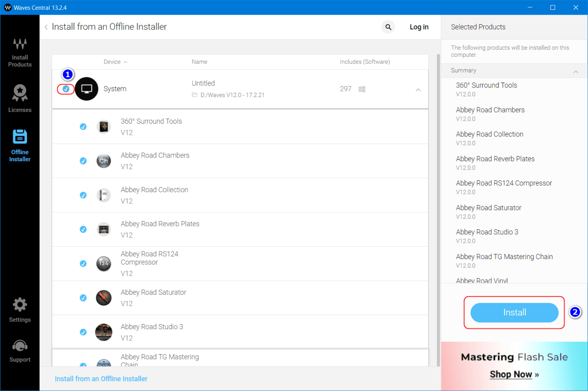Click the 360° Surround Tools product icon
588x391 pixels.
tap(104, 127)
